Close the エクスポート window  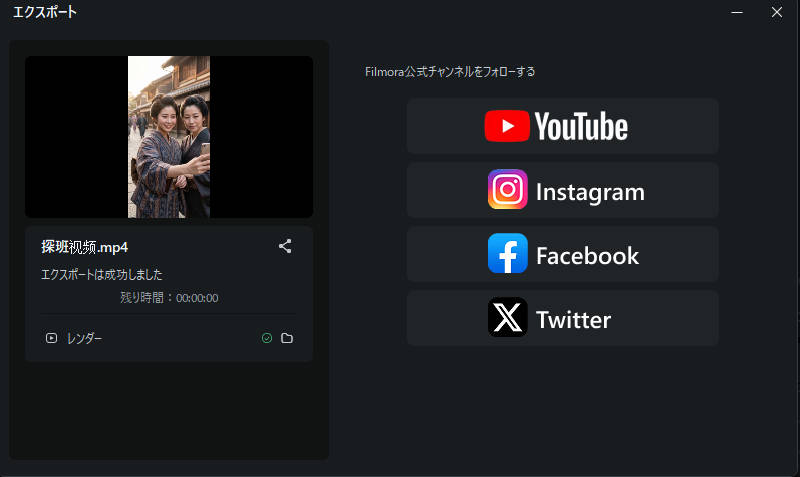[x=777, y=12]
